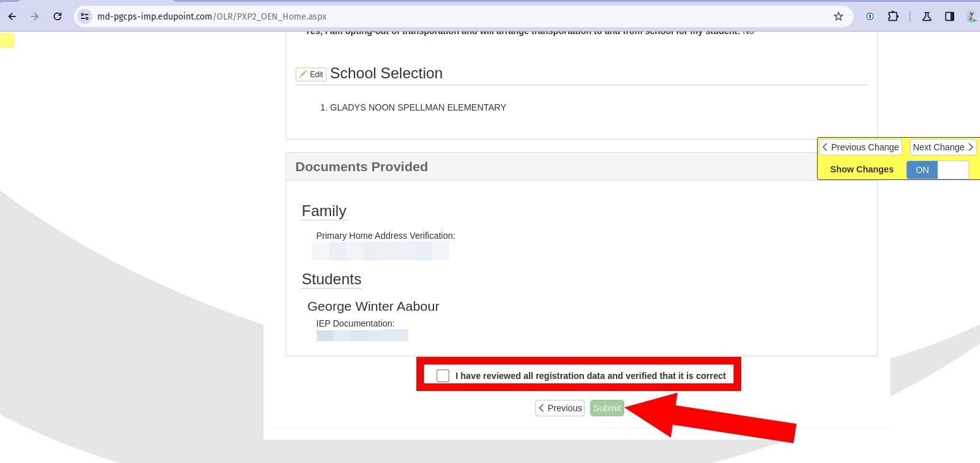980x463 pixels.
Task: Check the registration data review checkbox
Action: 443,375
